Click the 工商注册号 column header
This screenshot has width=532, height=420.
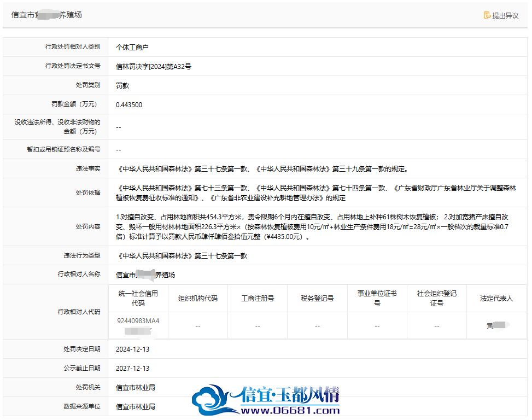(x=258, y=299)
